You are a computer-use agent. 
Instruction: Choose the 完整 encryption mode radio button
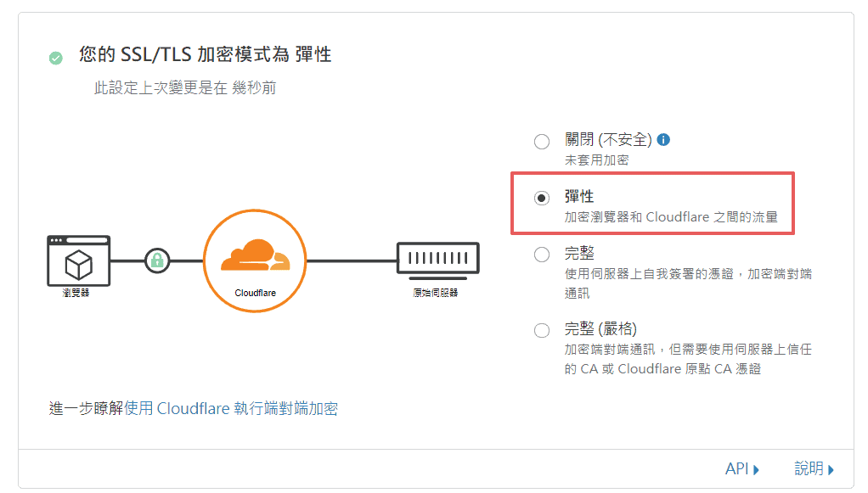tap(541, 255)
